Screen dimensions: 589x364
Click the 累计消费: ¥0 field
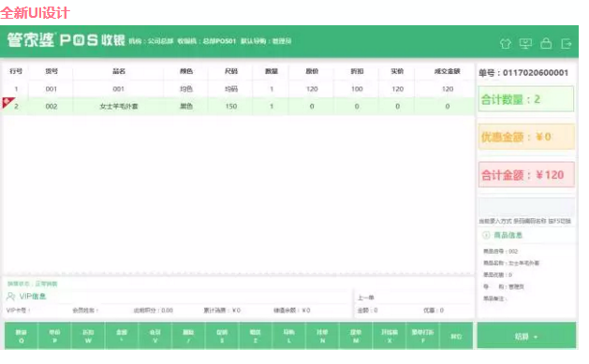pyautogui.click(x=222, y=311)
